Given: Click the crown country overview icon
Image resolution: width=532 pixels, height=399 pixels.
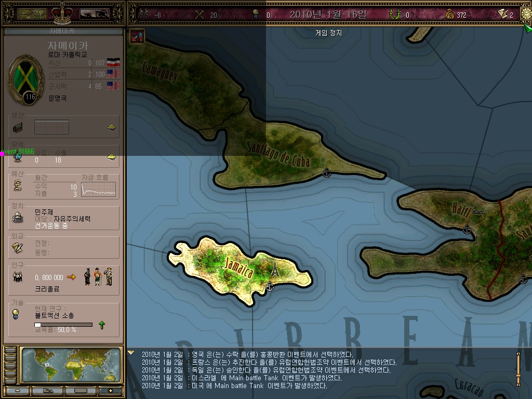Looking at the screenshot, I should click(x=62, y=13).
